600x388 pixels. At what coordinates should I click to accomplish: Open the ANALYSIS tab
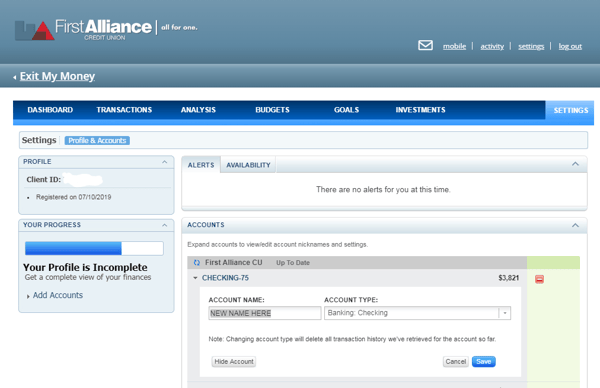click(x=198, y=110)
